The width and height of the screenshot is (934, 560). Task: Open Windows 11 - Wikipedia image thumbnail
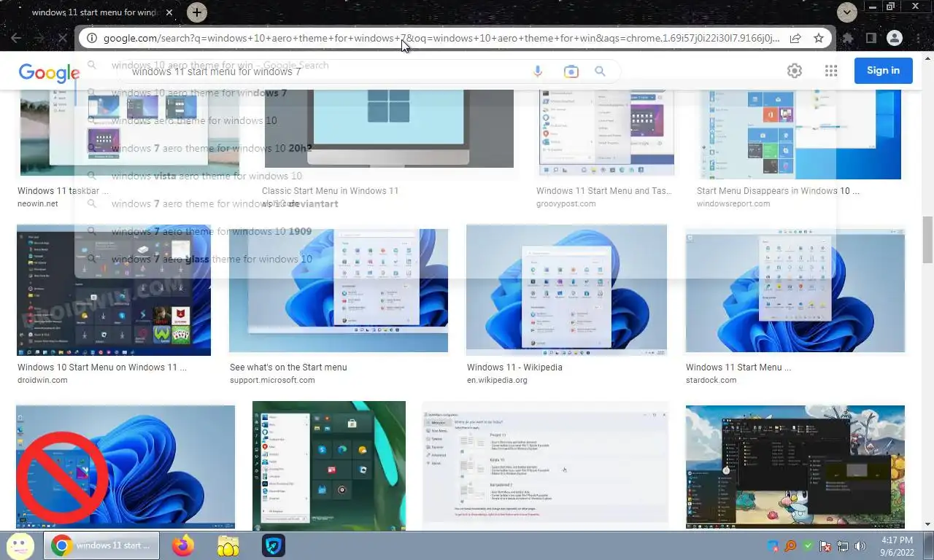coord(566,290)
